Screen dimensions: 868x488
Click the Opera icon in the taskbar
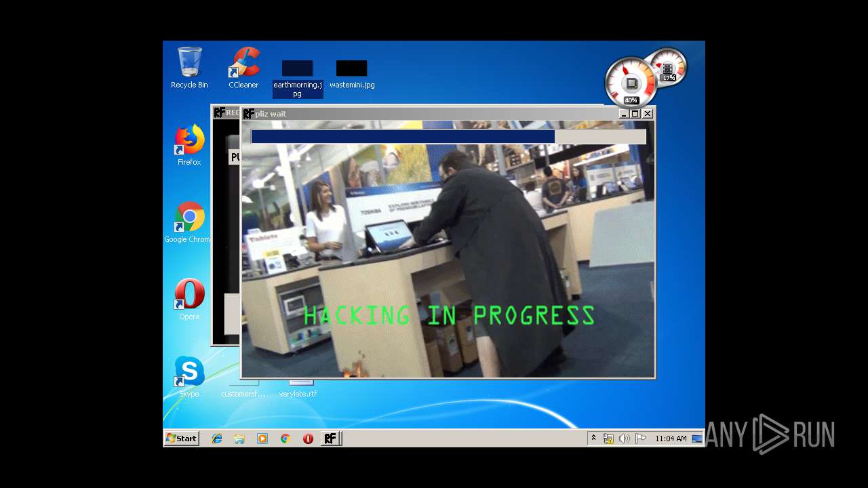click(308, 439)
